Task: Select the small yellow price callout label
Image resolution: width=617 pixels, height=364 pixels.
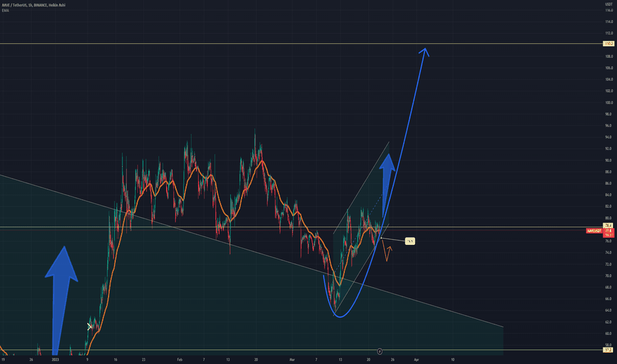Action: [410, 241]
